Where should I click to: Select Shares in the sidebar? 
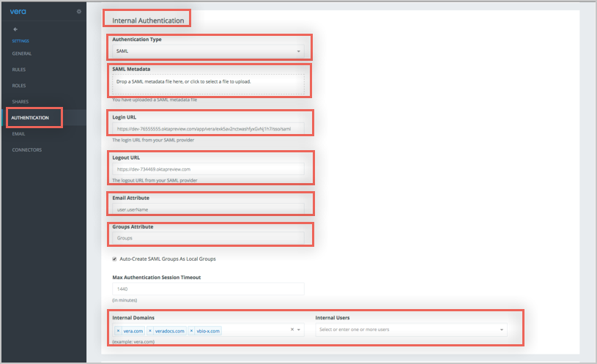tap(21, 102)
